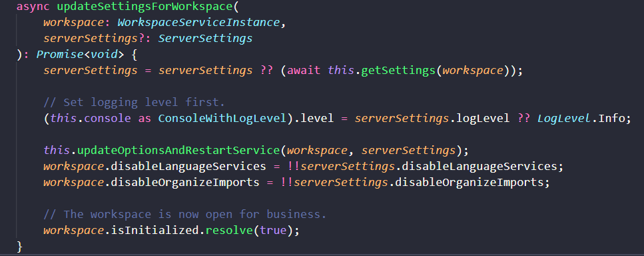Click the 'void' type inside Promise
The image size is (644, 256).
[x=104, y=54]
